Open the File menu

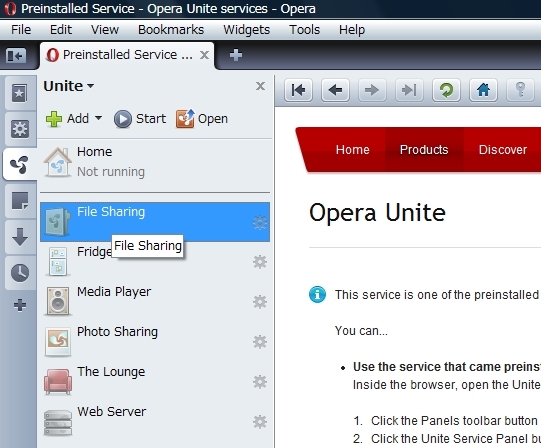21,30
